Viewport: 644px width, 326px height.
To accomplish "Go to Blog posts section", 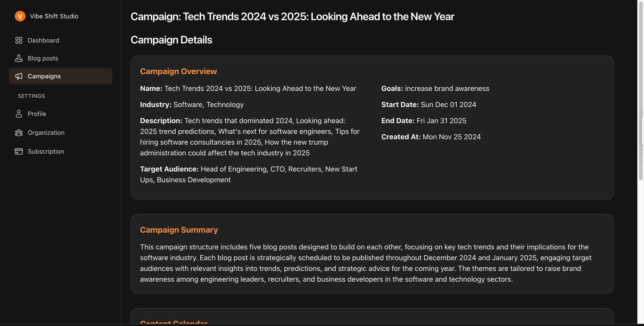I will [43, 58].
